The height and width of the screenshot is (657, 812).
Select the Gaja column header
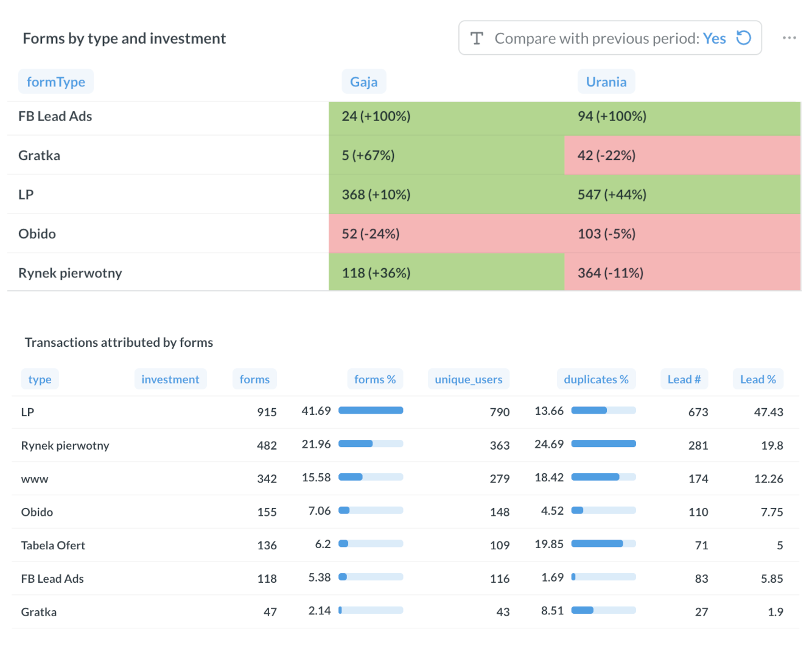coord(363,81)
